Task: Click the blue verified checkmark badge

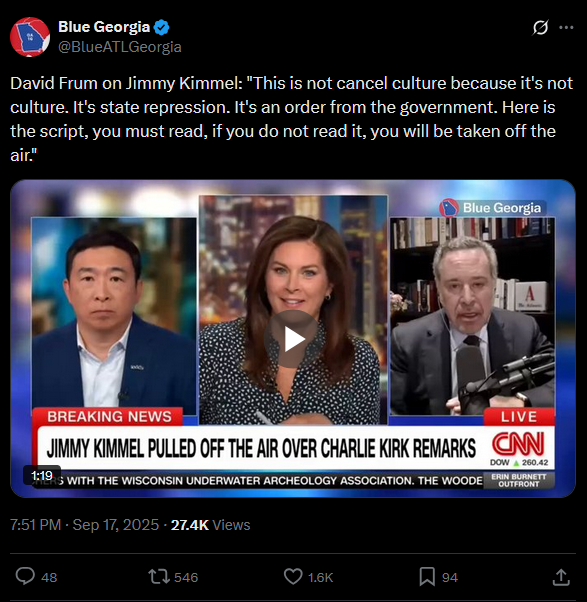Action: coord(161,27)
